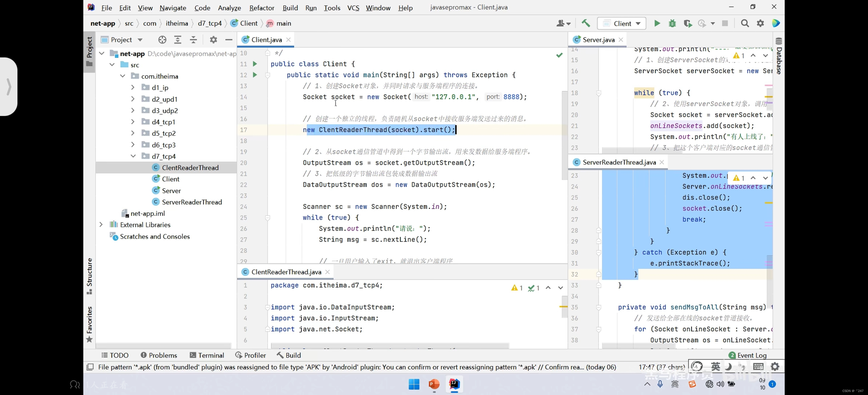Click the locate file target icon in Project panel
The height and width of the screenshot is (395, 868).
tap(162, 40)
